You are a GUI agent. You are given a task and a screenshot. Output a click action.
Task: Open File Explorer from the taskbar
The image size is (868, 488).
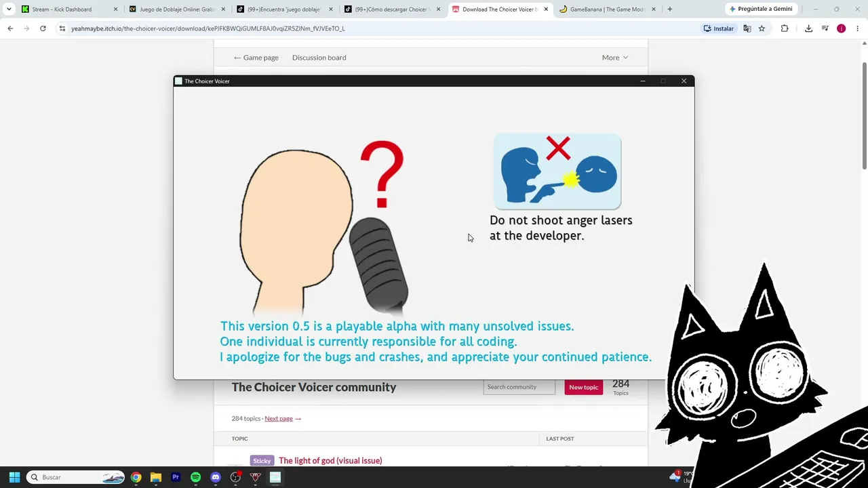[x=155, y=477]
